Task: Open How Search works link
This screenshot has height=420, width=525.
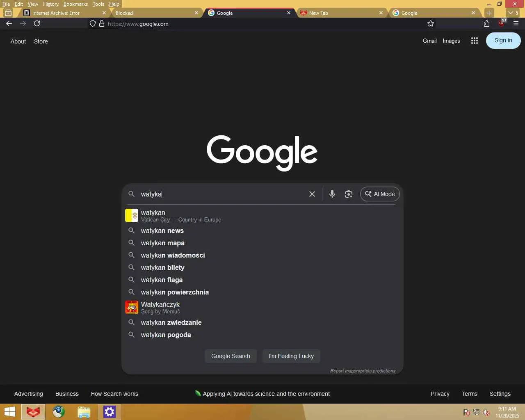Action: coord(114,394)
